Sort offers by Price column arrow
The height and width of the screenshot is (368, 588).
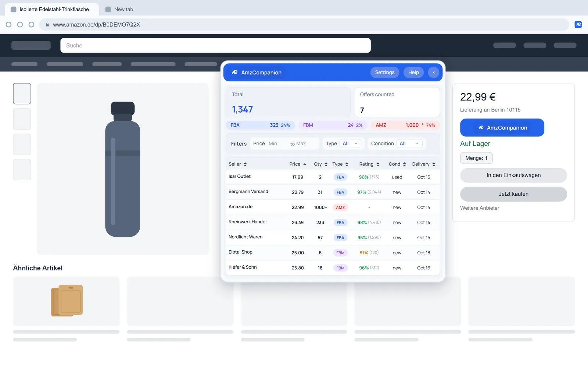305,164
